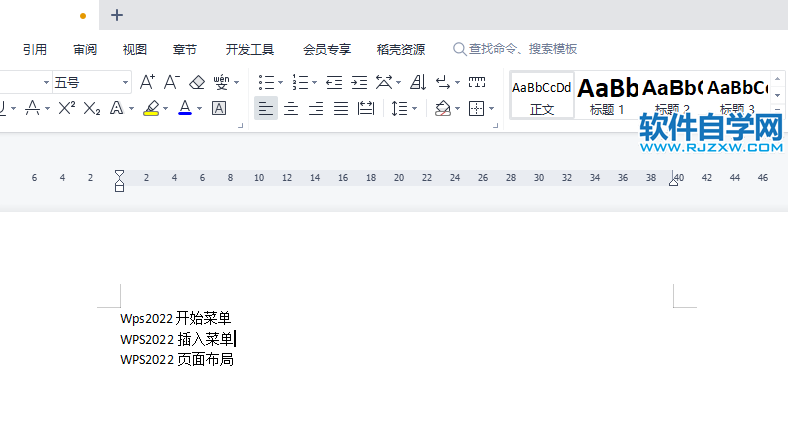This screenshot has height=440, width=788.
Task: Expand borders dropdown arrow
Action: (x=491, y=108)
